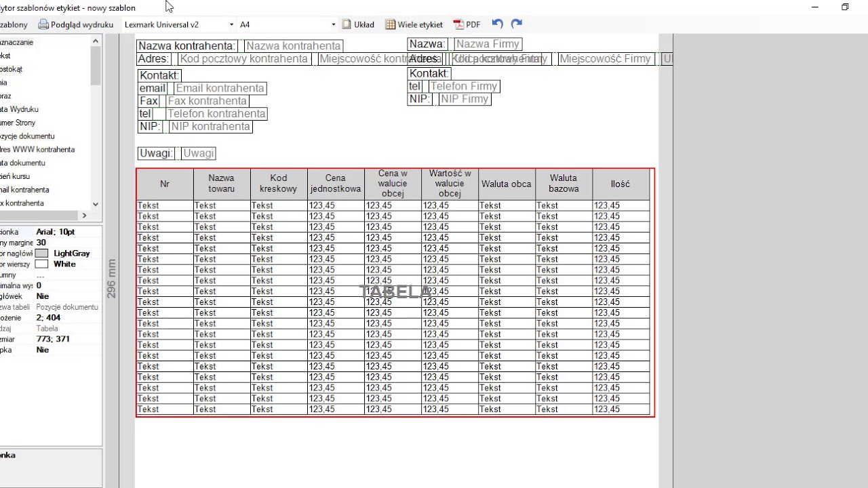Select the Email kontrahenta field on the canvas
The height and width of the screenshot is (488, 868).
pos(220,88)
